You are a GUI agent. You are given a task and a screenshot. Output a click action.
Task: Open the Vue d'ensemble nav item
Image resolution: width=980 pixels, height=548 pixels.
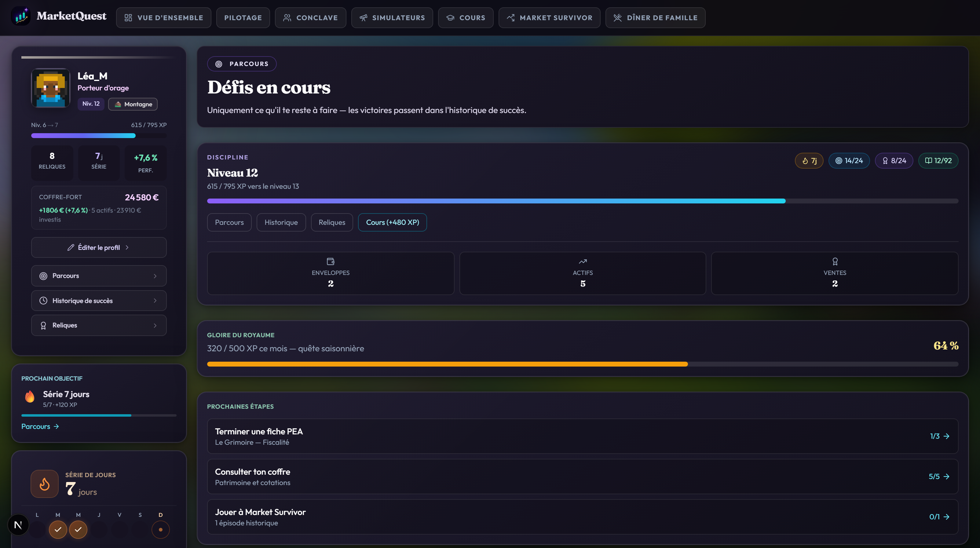(163, 17)
